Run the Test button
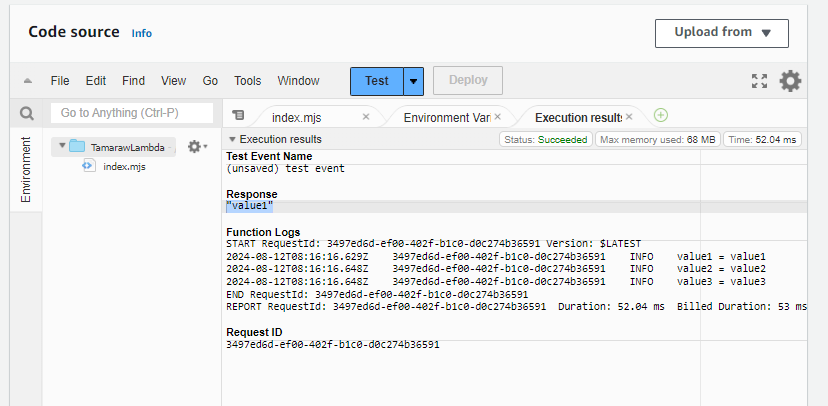828x406 pixels. point(376,81)
